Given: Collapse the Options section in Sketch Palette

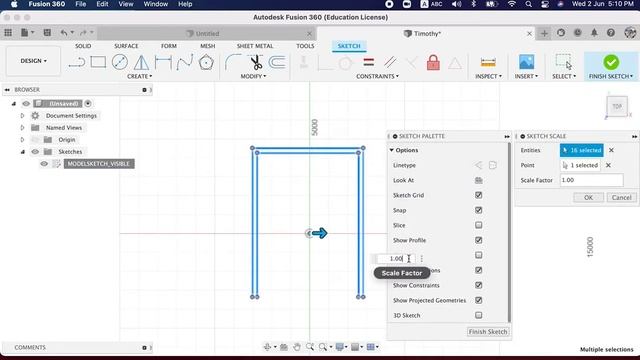Looking at the screenshot, I should (391, 150).
